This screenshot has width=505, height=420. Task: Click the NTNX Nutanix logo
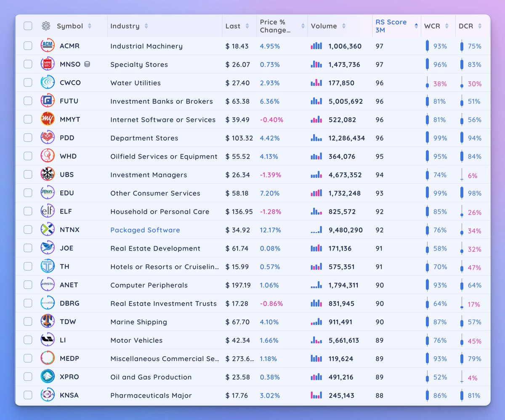pos(48,230)
